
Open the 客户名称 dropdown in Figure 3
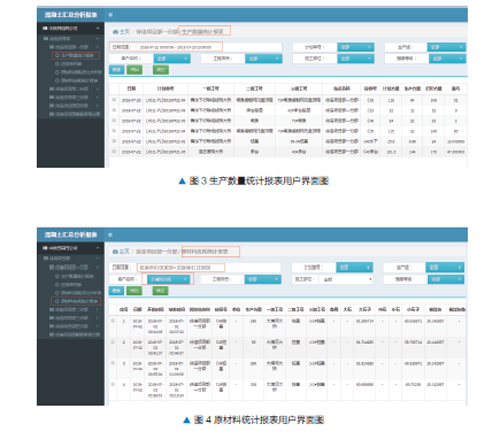172,59
